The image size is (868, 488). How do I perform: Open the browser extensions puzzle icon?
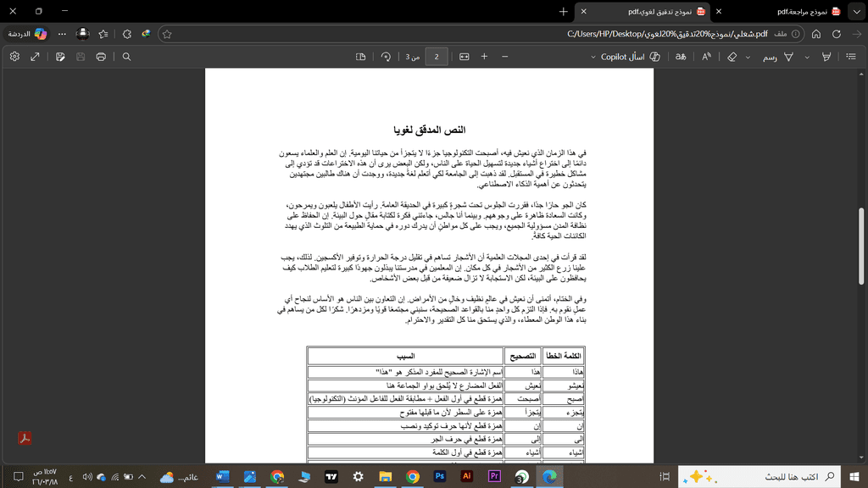coord(127,34)
